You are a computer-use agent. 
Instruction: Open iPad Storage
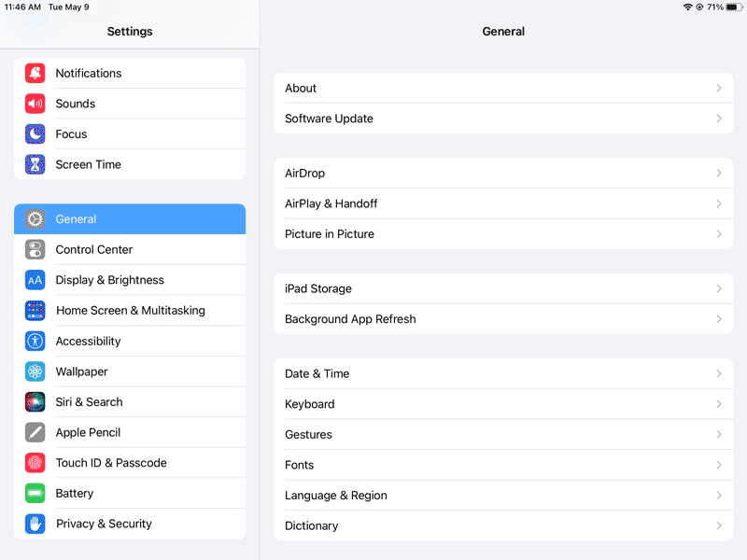[x=503, y=288]
